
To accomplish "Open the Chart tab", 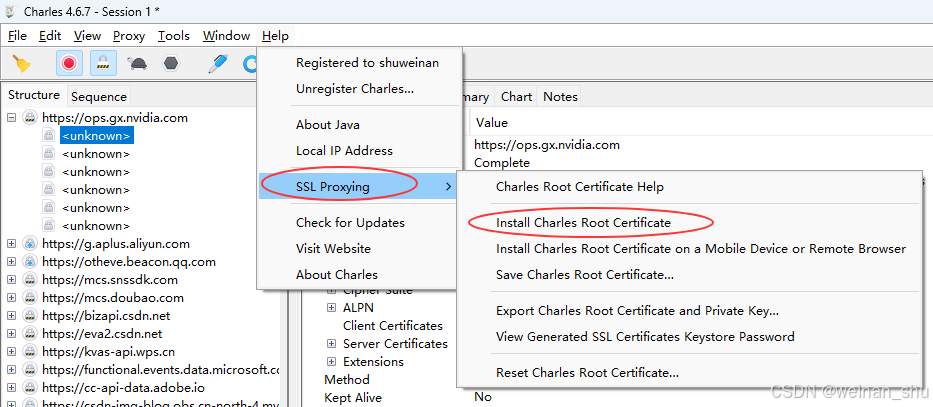I will coord(516,96).
